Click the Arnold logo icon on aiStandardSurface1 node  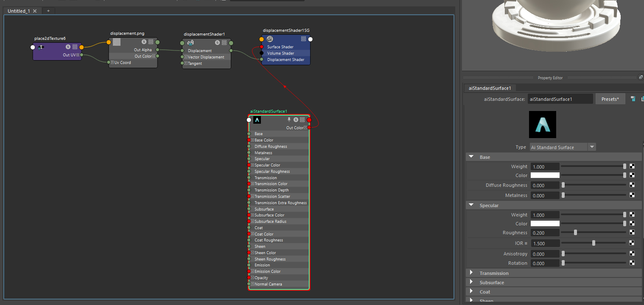(257, 120)
